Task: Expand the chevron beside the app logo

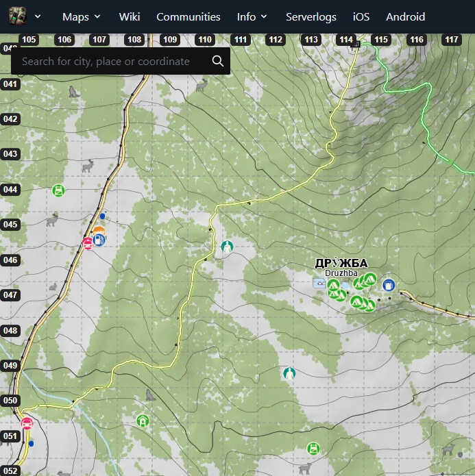Action: point(38,16)
